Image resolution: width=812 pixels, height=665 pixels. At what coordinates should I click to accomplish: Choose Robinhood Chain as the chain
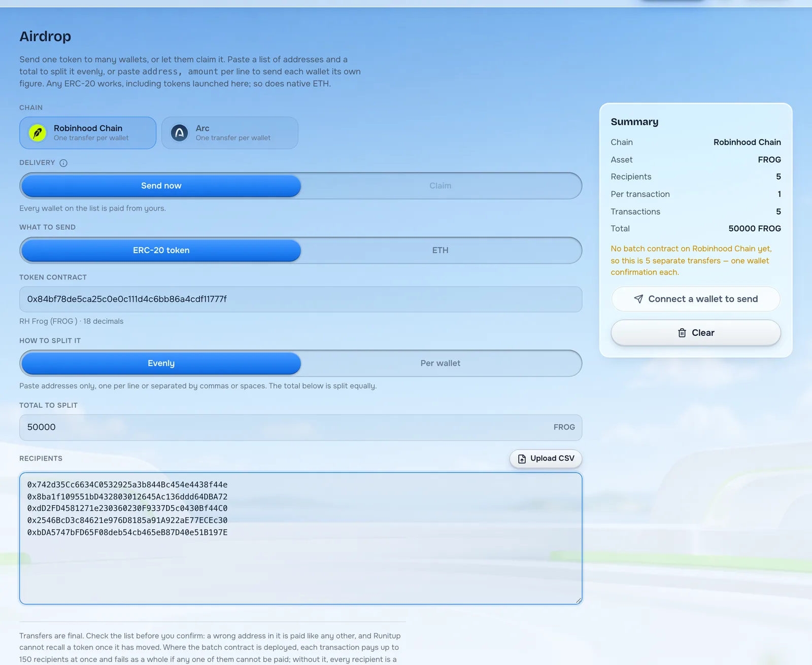(x=88, y=133)
